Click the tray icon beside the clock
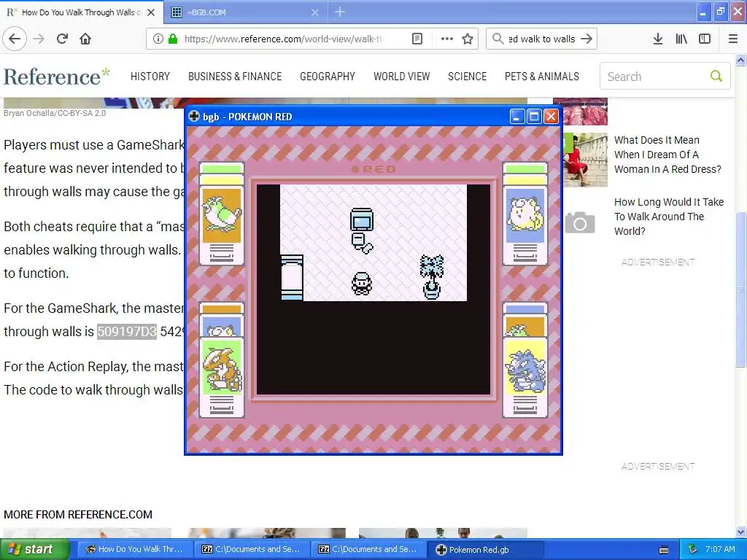This screenshot has width=747, height=560. coord(693,549)
